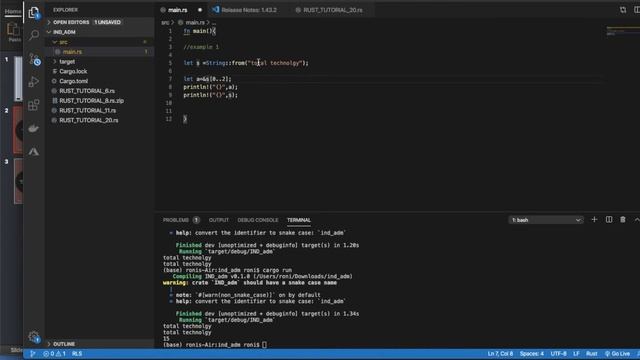Open the Extensions view icon
The height and width of the screenshot is (360, 640).
pos(34,105)
